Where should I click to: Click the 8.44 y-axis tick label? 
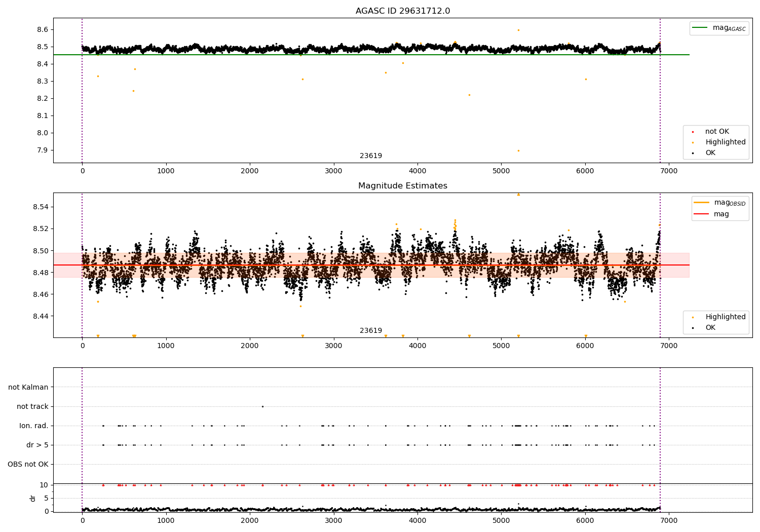(41, 316)
